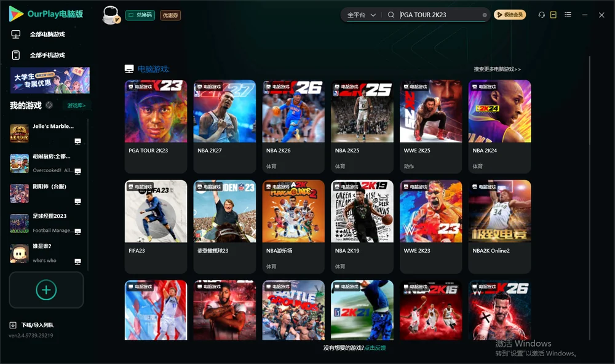Launch Jelle's Marble League from my games
This screenshot has height=364, width=615.
(46, 133)
